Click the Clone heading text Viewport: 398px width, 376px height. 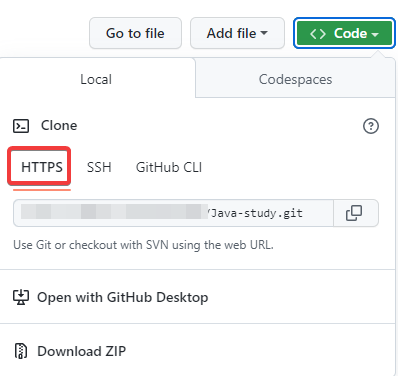tap(59, 126)
